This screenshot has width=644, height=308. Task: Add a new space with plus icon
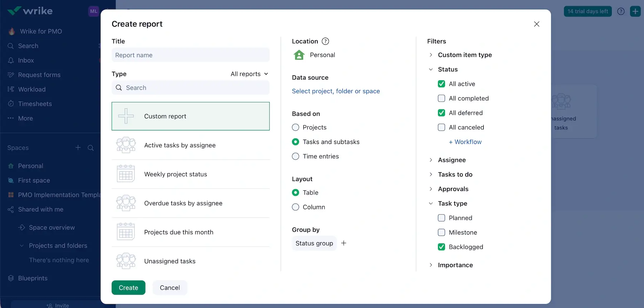78,148
